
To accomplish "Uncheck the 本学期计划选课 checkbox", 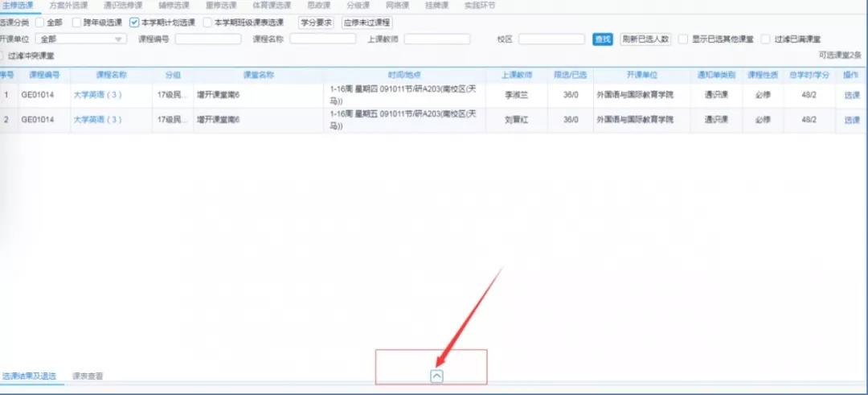I will pyautogui.click(x=134, y=23).
